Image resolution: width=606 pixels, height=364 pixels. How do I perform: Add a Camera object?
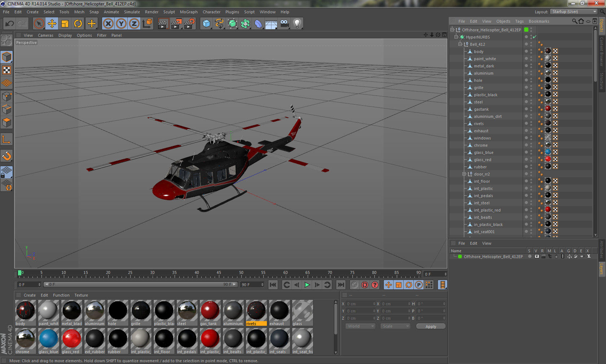tap(284, 24)
